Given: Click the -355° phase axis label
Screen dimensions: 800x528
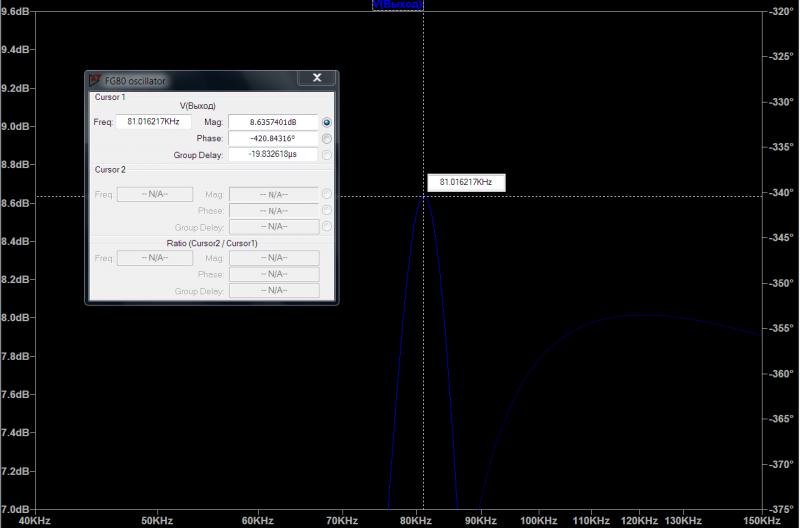Looking at the screenshot, I should (781, 329).
